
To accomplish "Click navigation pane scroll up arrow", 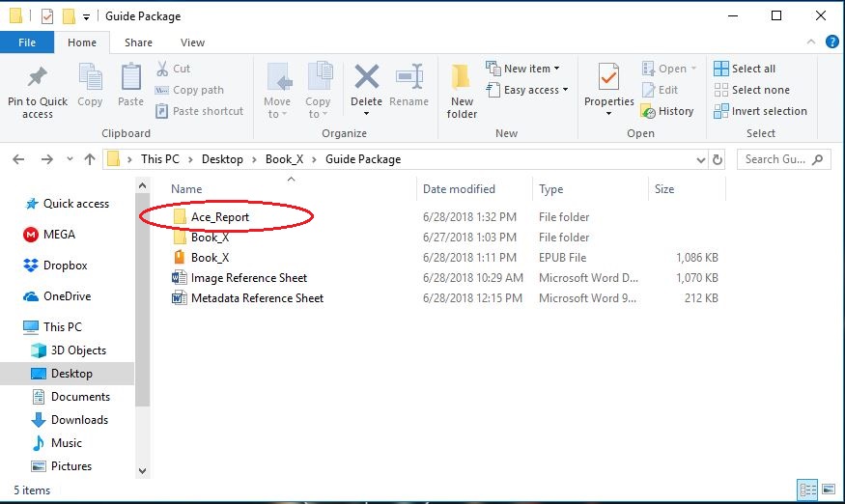I will [142, 185].
